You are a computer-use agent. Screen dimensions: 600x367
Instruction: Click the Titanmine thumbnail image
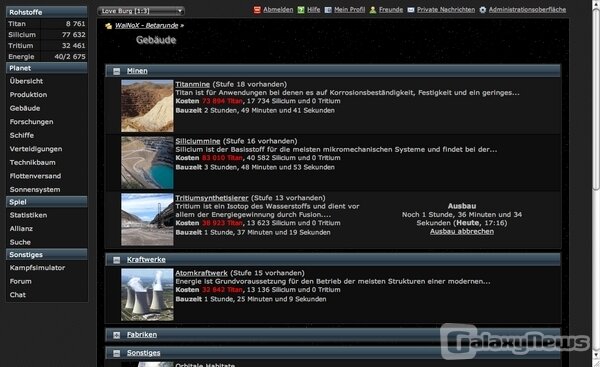click(147, 106)
